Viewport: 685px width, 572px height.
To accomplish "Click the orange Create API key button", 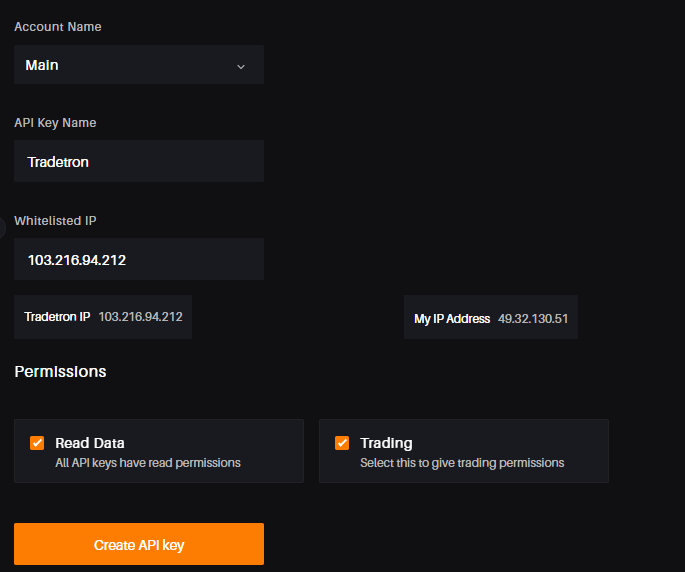I will tap(138, 544).
